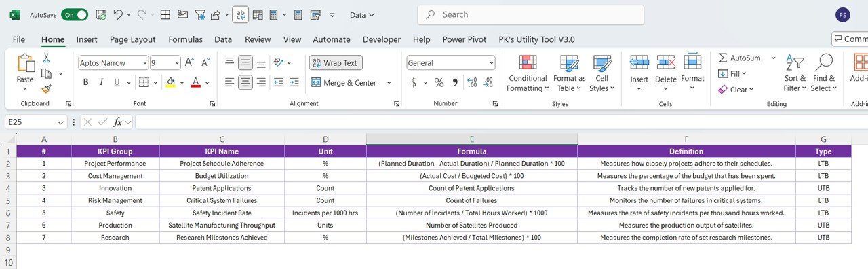Open the Find & Select dropdown

coord(824,74)
